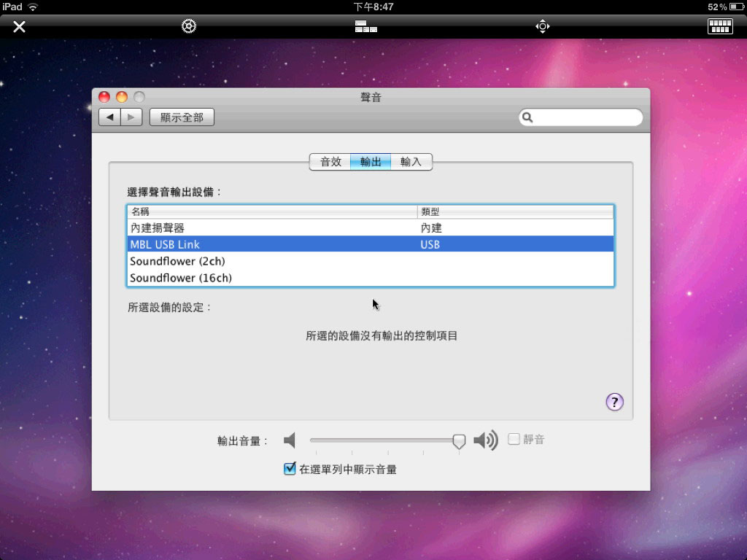Screen dimensions: 747x560
Task: Select the 輸出 tab
Action: pos(371,162)
